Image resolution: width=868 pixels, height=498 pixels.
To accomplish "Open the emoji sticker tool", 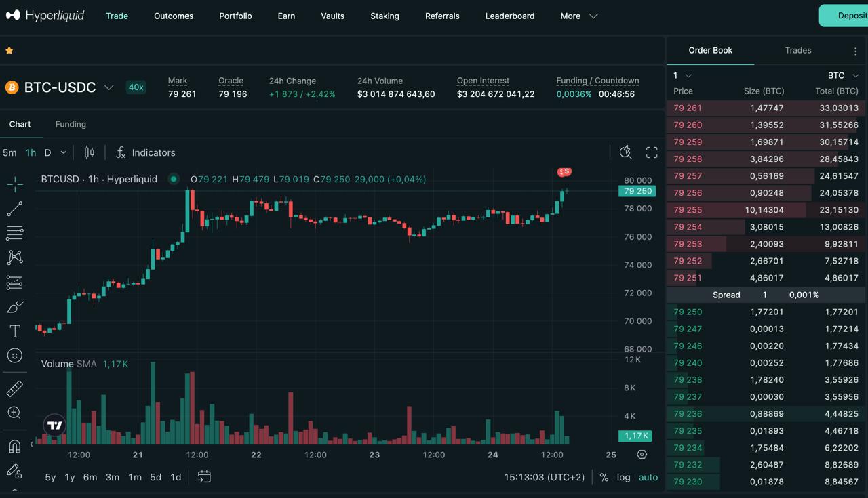I will click(x=15, y=356).
